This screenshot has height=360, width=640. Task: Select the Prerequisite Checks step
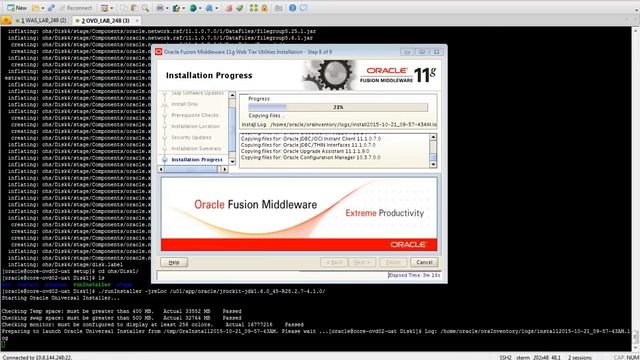[x=195, y=115]
